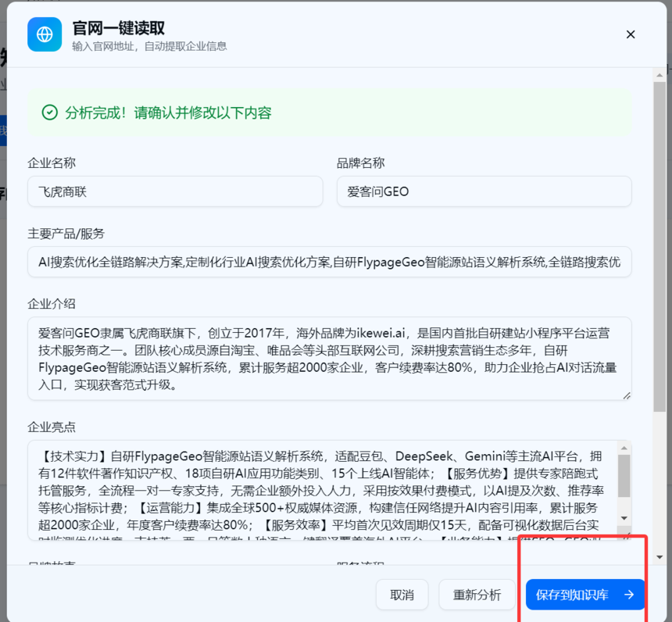Click inside the 企业介绍 text area
Viewport: 672px width, 622px height.
[330, 359]
